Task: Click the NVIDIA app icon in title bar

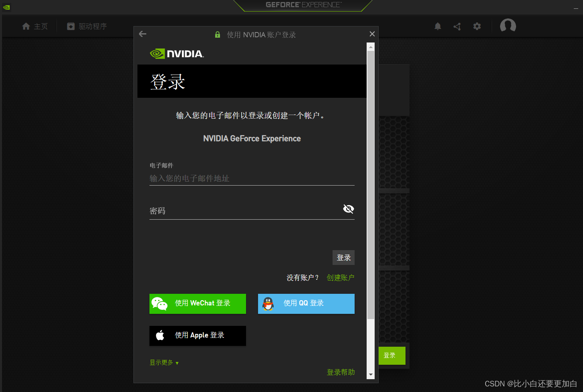Action: [x=6, y=7]
